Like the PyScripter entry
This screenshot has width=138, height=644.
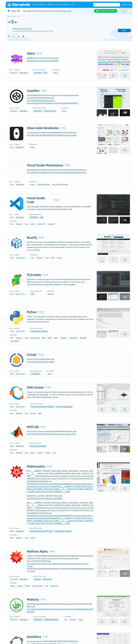[x=46, y=275]
